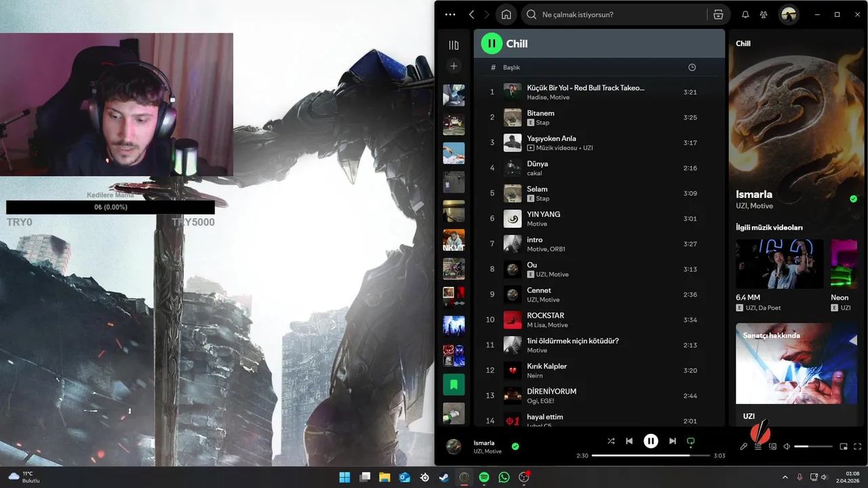Click now playing album art in player bar
868x488 pixels.
[x=454, y=446]
